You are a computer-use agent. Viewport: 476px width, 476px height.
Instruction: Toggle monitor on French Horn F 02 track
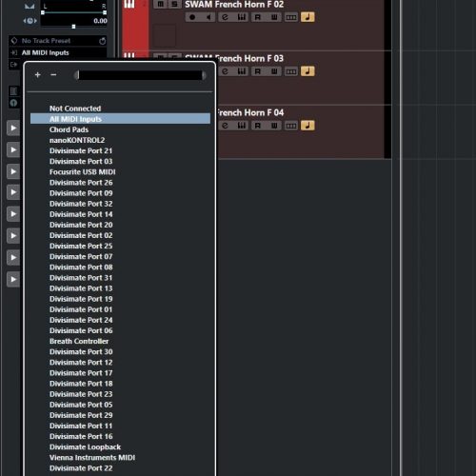point(208,17)
